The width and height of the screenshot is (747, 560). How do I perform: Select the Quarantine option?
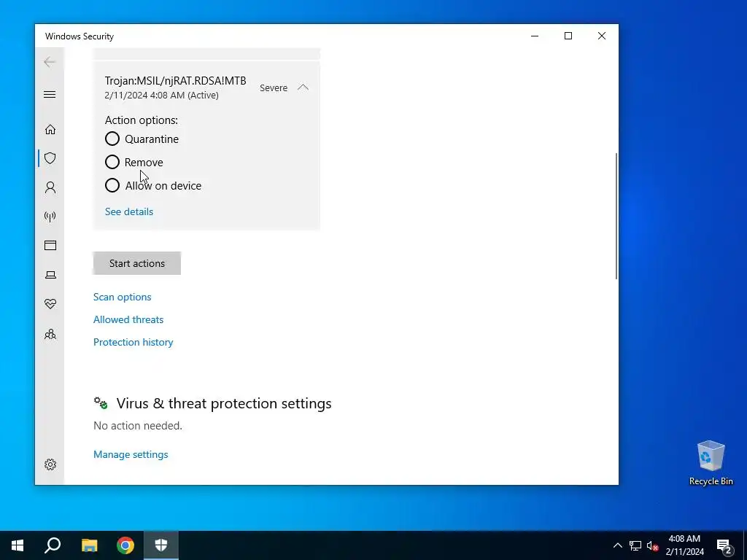coord(142,139)
